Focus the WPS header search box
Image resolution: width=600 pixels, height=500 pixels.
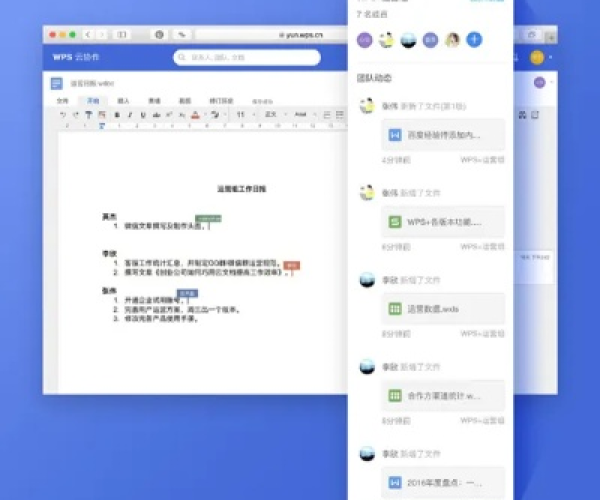[x=247, y=57]
